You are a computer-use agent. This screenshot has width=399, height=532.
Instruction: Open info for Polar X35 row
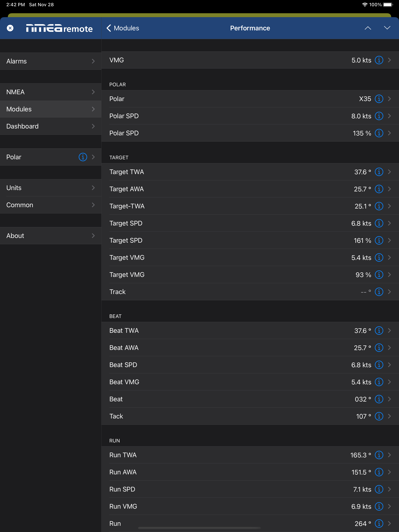[379, 99]
